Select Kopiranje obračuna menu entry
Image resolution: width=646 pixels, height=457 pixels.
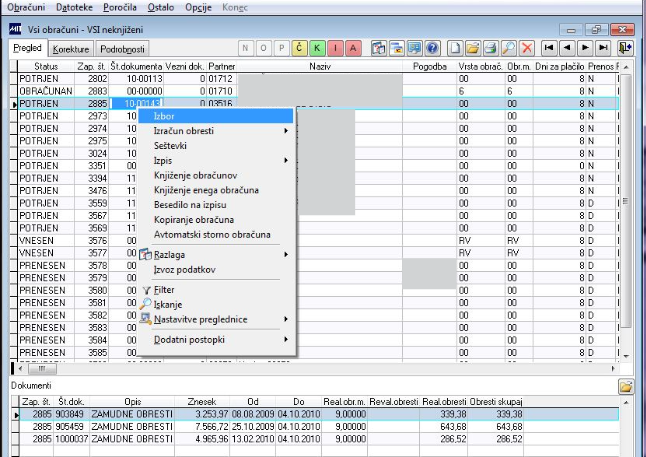215,220
